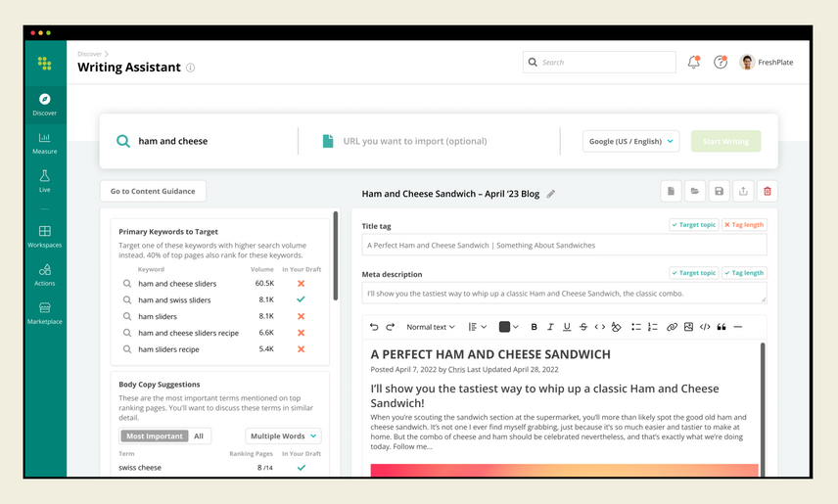Click Title tag Target topic badge

694,224
